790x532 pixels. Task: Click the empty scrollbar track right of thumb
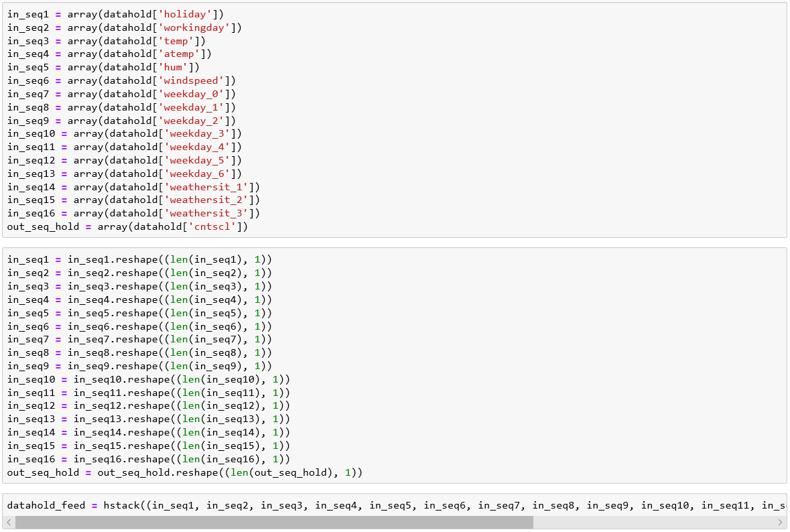pyautogui.click(x=653, y=523)
